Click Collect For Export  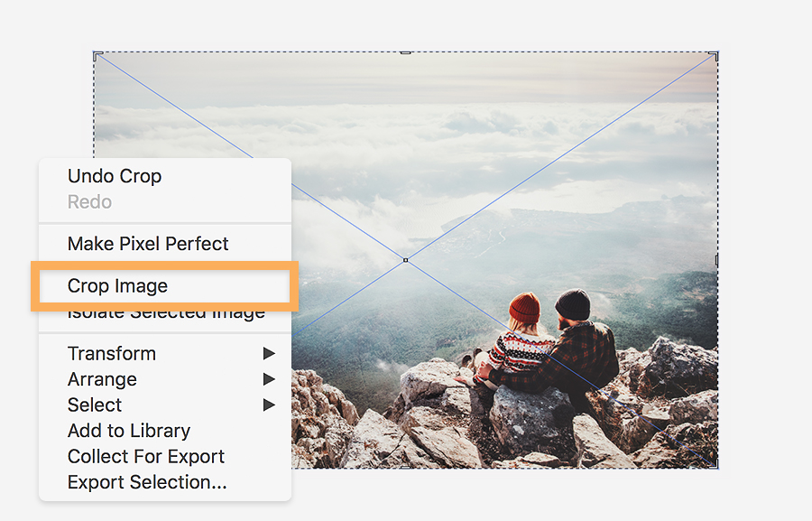coord(165,457)
